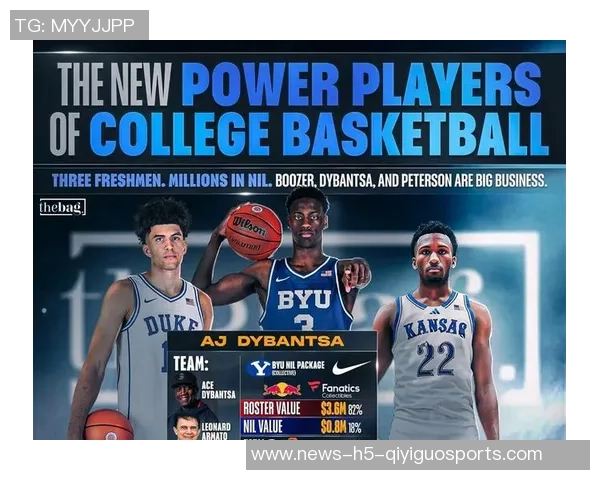Click the Power Players headline text
The image size is (600, 480).
tap(361, 84)
